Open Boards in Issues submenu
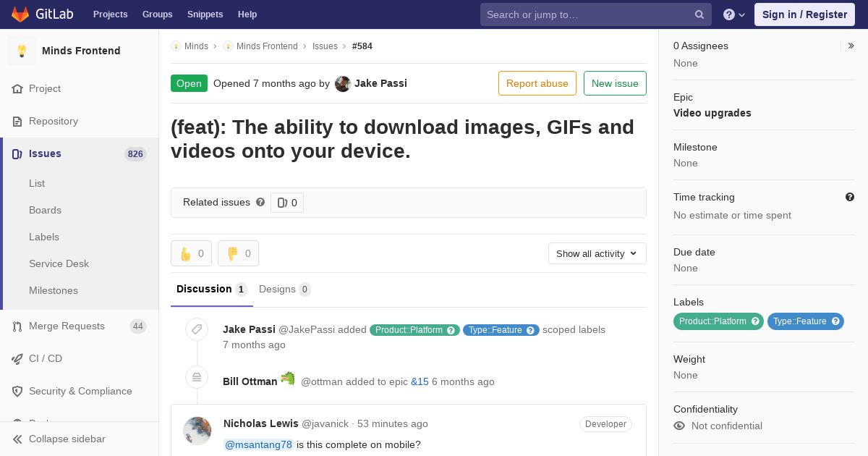868x456 pixels. point(45,210)
